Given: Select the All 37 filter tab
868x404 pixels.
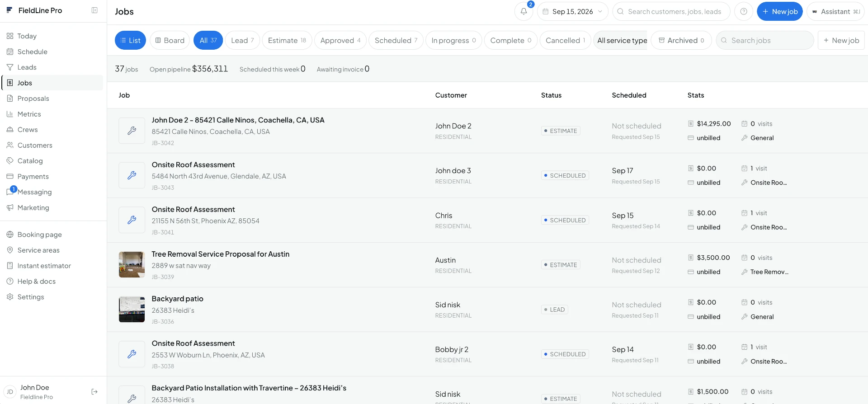Looking at the screenshot, I should point(208,40).
